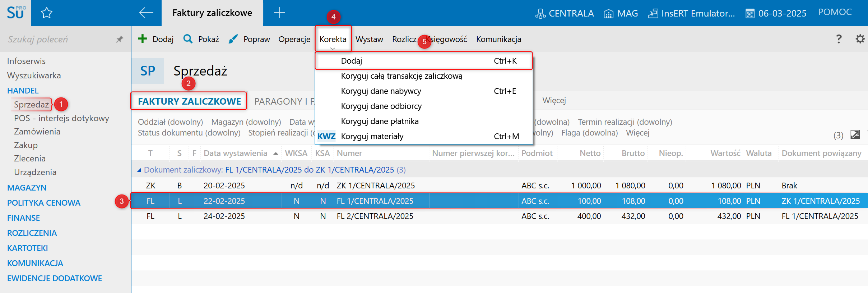
Task: Click the Szukaj poleceń search field
Action: [x=57, y=39]
